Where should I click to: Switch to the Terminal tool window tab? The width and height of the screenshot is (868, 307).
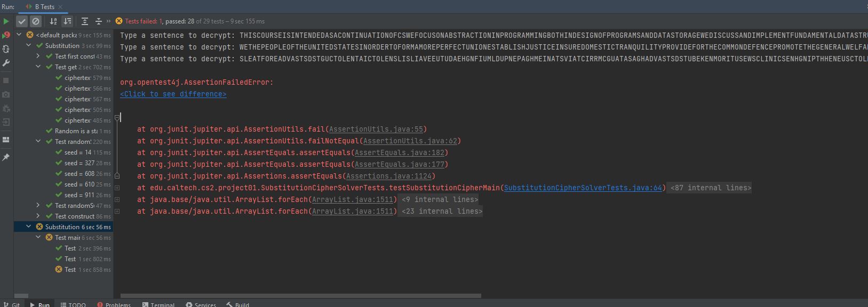click(158, 304)
